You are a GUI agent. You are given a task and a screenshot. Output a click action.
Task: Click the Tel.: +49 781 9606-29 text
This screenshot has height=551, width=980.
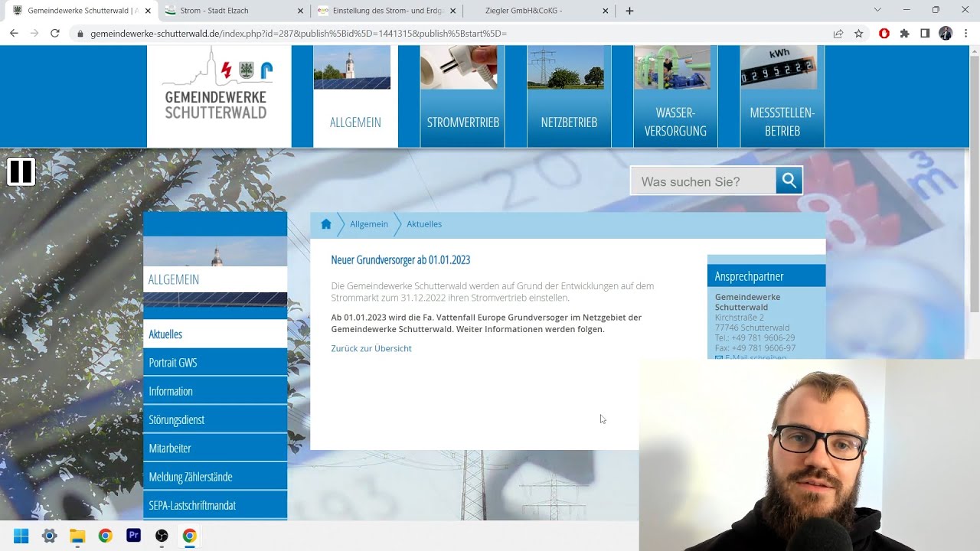(755, 337)
